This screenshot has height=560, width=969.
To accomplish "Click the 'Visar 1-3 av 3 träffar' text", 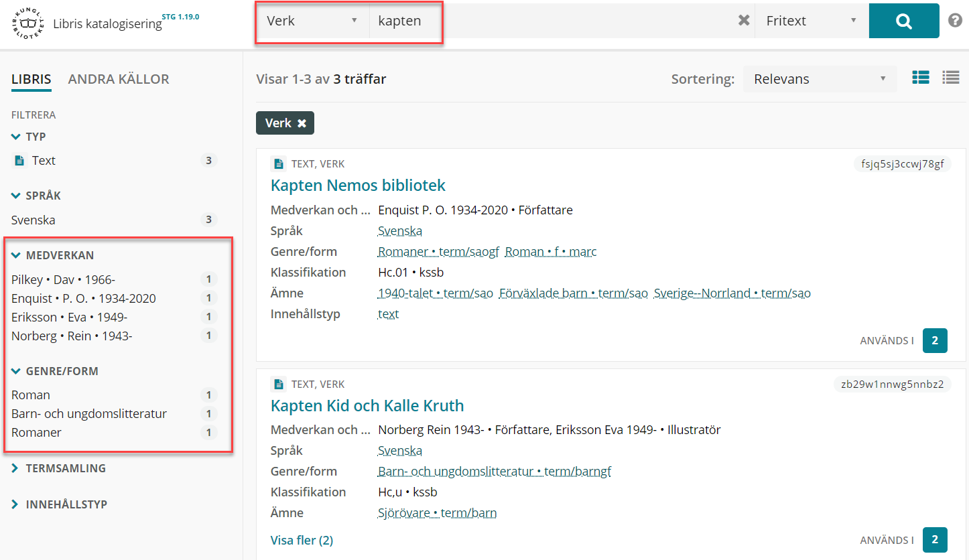I will (x=321, y=79).
